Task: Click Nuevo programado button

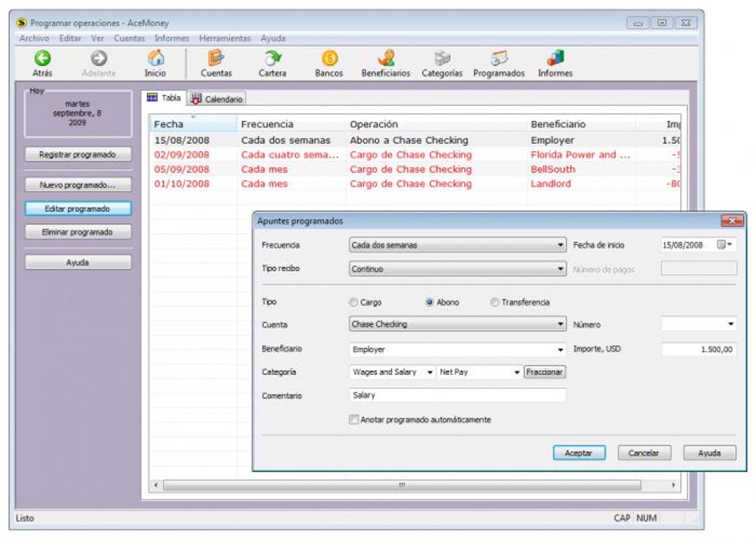Action: (x=78, y=184)
